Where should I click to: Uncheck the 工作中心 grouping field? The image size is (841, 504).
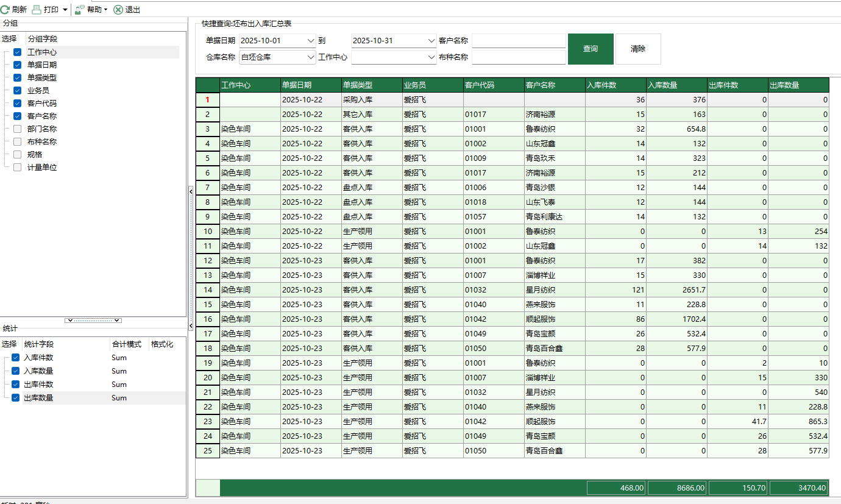point(16,52)
